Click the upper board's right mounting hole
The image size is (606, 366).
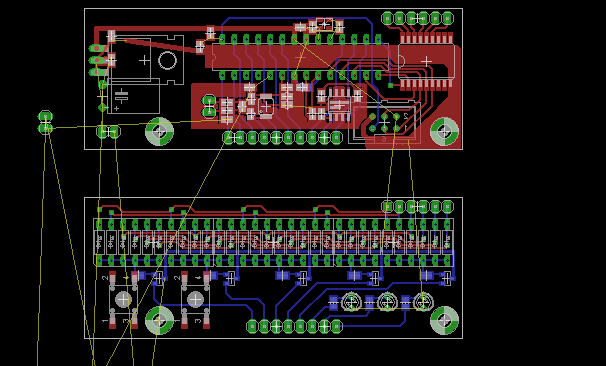pos(444,132)
